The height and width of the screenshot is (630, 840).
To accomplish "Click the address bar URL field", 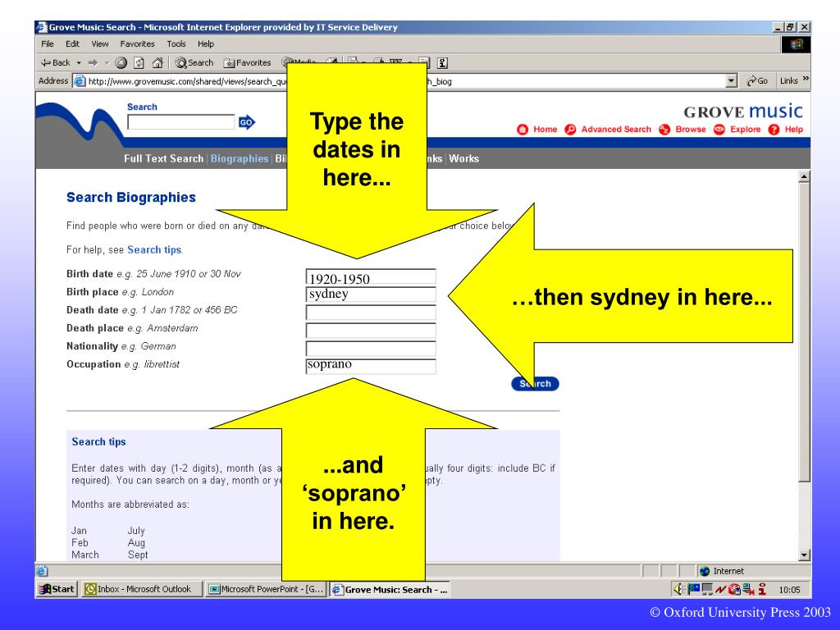I will point(405,81).
